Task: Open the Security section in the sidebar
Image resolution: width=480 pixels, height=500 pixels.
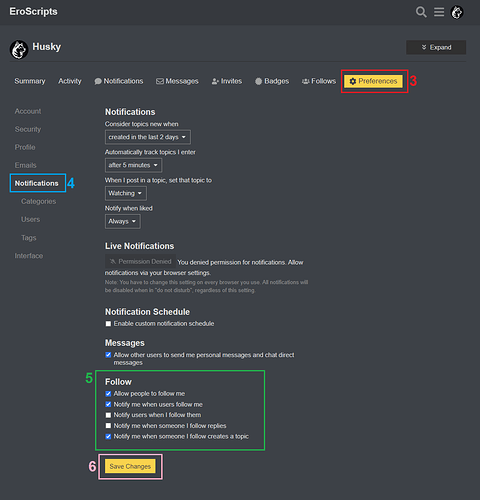Action: [28, 129]
